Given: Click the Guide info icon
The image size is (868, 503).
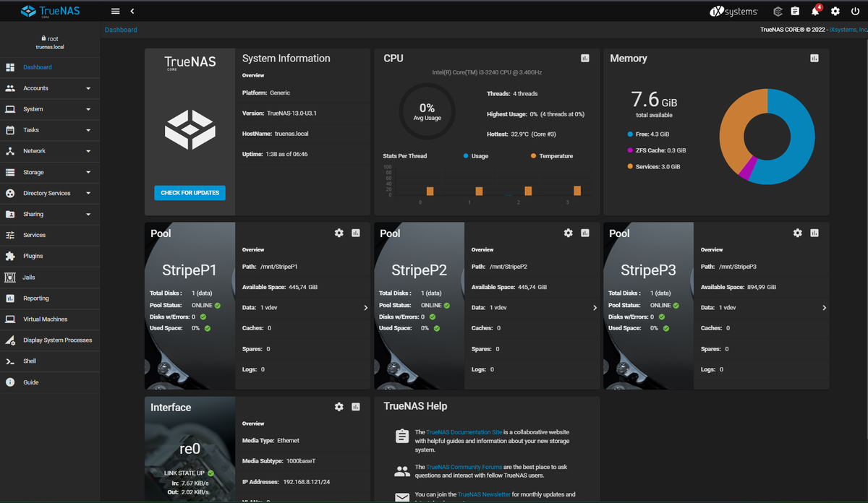Looking at the screenshot, I should 10,382.
